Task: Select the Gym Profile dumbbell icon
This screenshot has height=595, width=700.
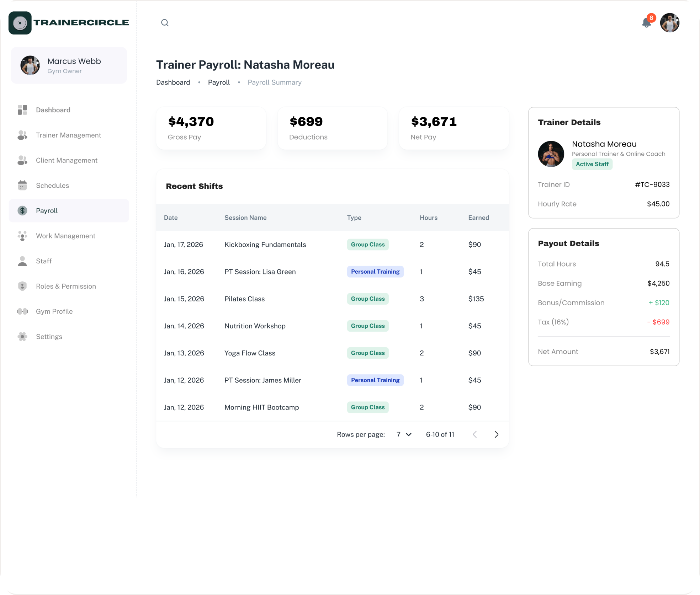Action: pyautogui.click(x=22, y=311)
